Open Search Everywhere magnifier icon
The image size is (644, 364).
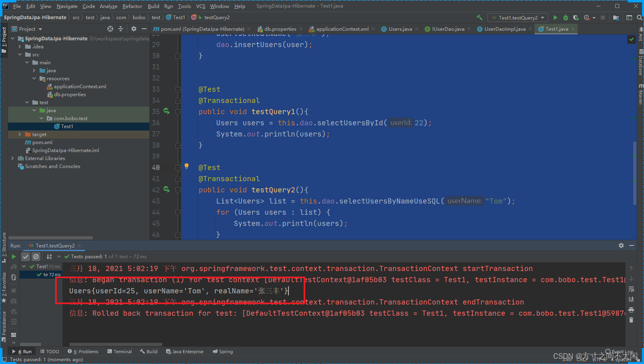640,17
